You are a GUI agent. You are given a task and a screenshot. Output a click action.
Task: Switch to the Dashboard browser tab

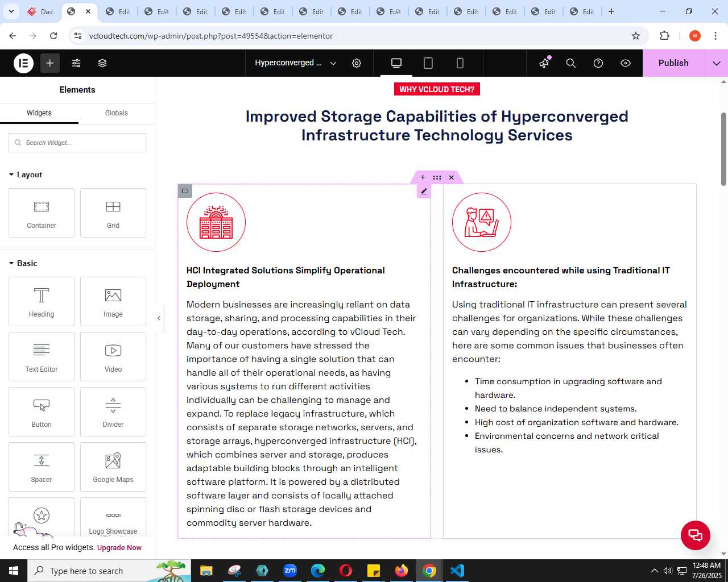point(41,11)
